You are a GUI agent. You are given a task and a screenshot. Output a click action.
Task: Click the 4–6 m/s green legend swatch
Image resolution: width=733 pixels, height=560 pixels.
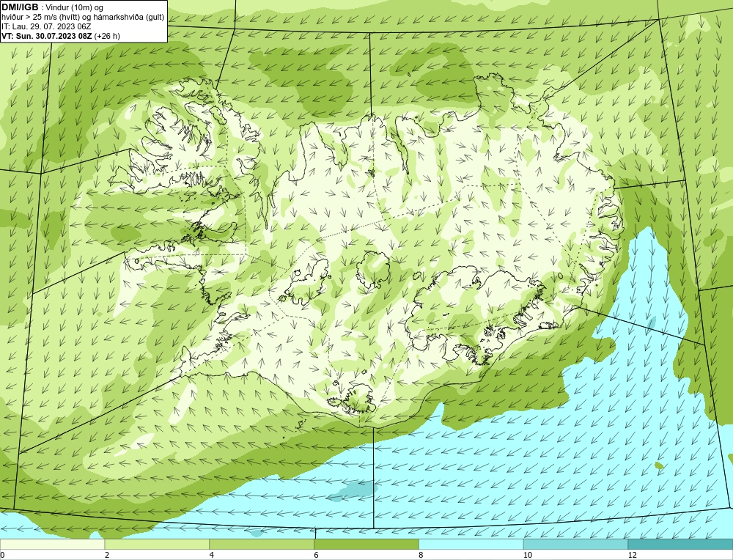[x=262, y=544]
